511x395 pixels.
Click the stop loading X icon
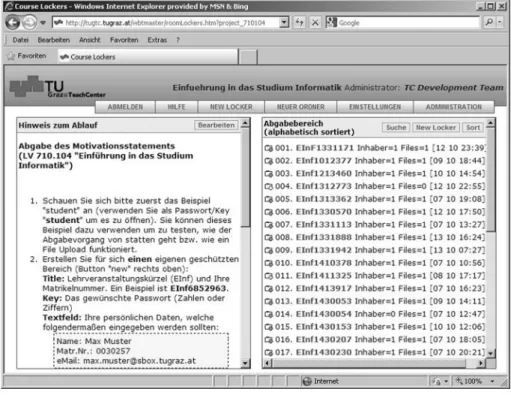(x=315, y=23)
